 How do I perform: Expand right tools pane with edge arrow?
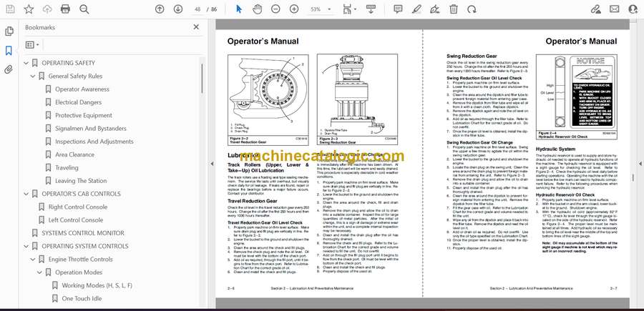640,164
